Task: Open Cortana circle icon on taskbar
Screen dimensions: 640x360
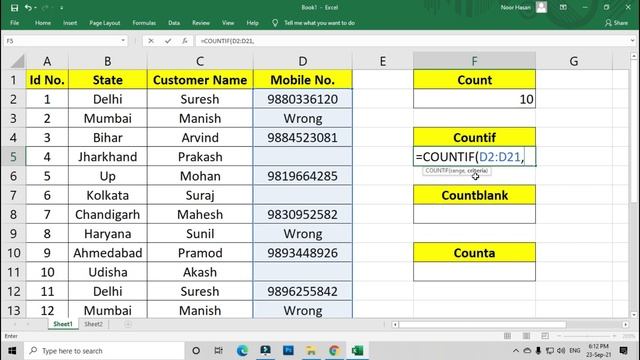Action: pos(196,351)
